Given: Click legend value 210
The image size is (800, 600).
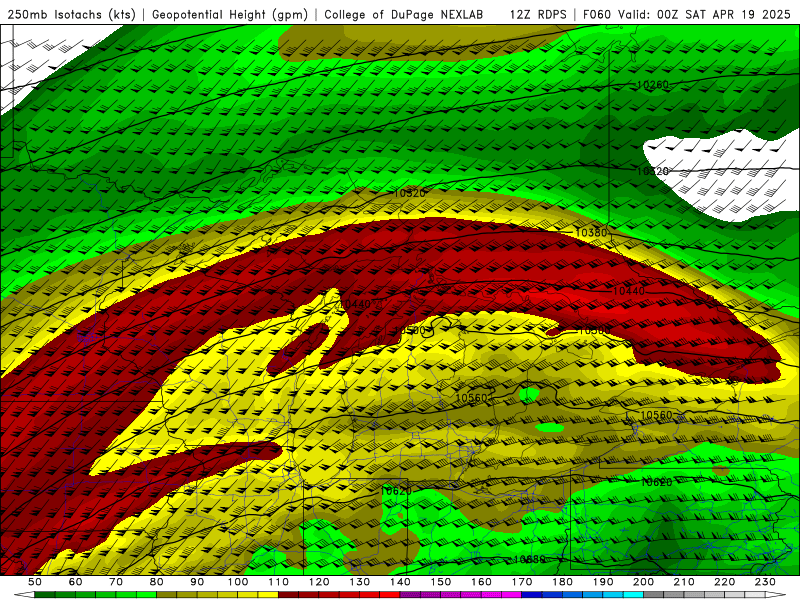Looking at the screenshot, I should click(x=684, y=582).
